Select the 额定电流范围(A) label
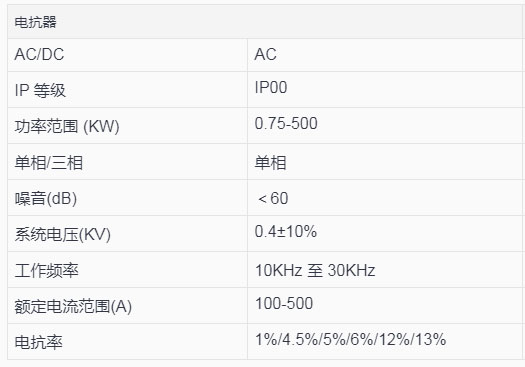Screen dimensions: 525x367 click(73, 306)
